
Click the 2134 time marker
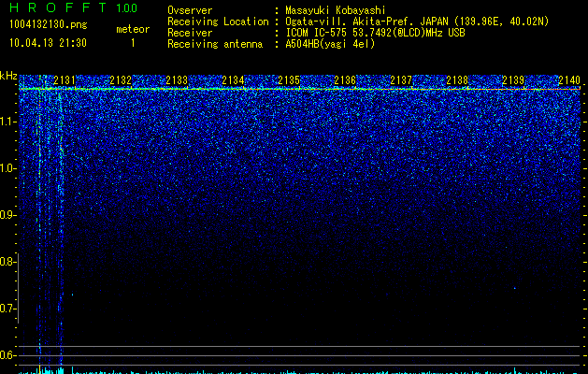233,80
